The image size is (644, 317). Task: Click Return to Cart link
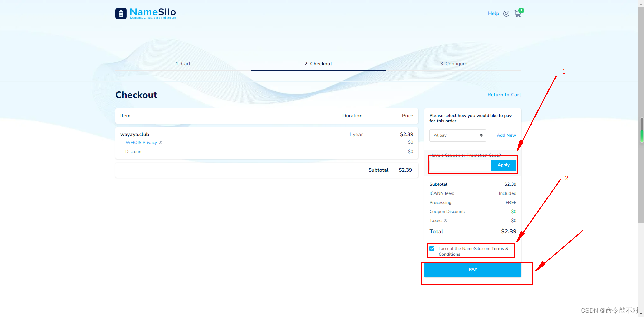(504, 95)
